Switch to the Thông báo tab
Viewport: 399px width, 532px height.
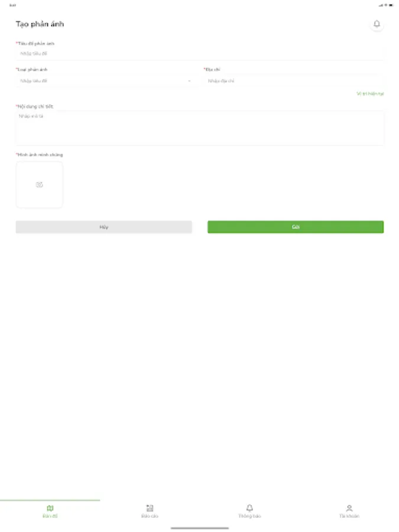click(249, 510)
